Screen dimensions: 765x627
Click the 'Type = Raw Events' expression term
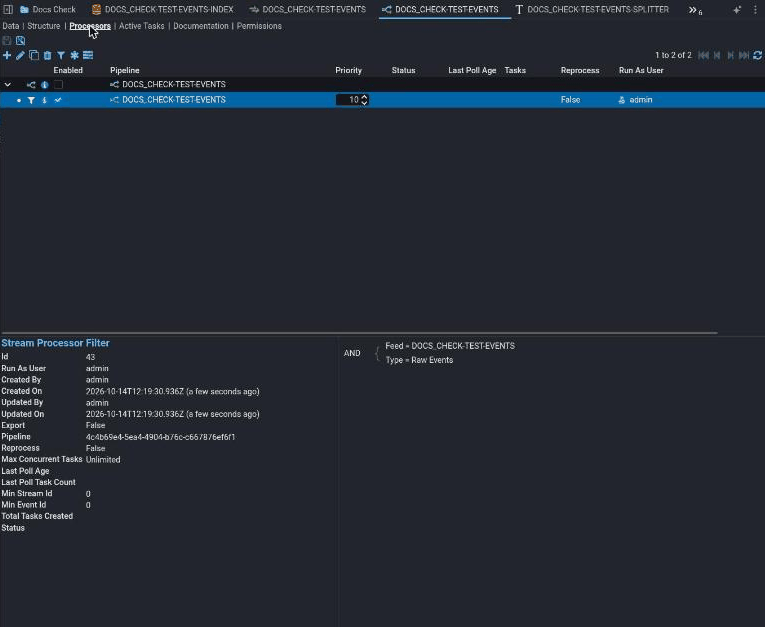click(419, 360)
